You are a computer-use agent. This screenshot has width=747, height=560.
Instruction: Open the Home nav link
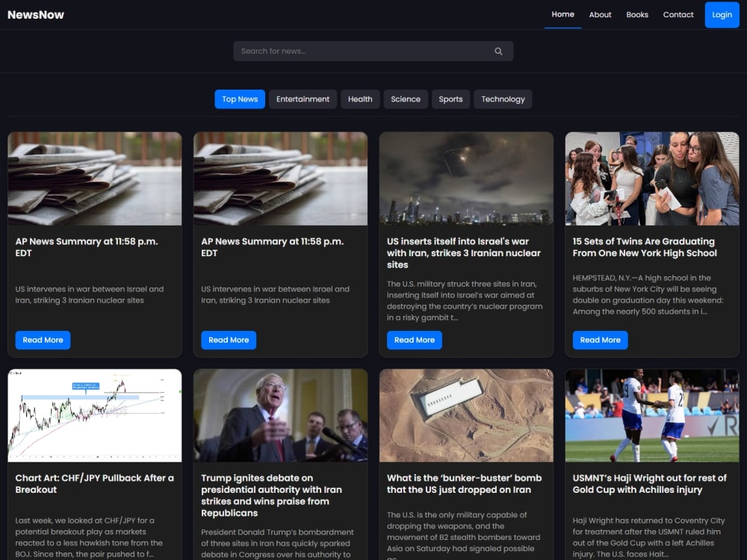click(562, 14)
